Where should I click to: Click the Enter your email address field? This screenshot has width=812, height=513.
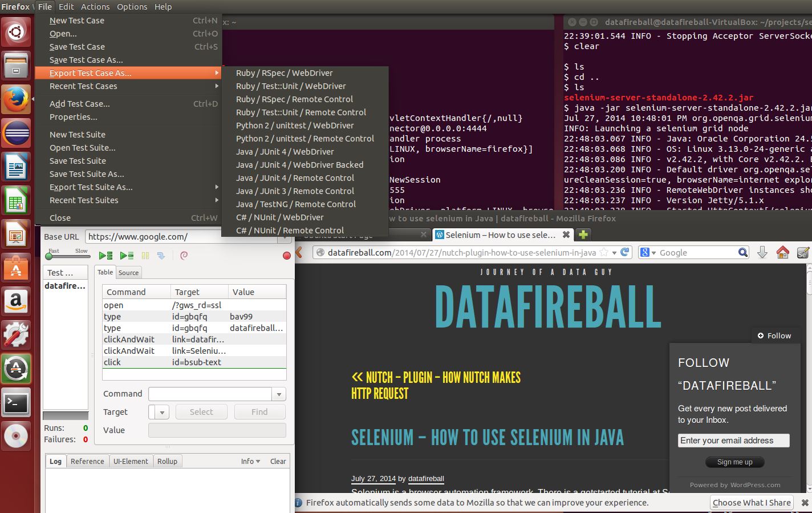point(733,441)
